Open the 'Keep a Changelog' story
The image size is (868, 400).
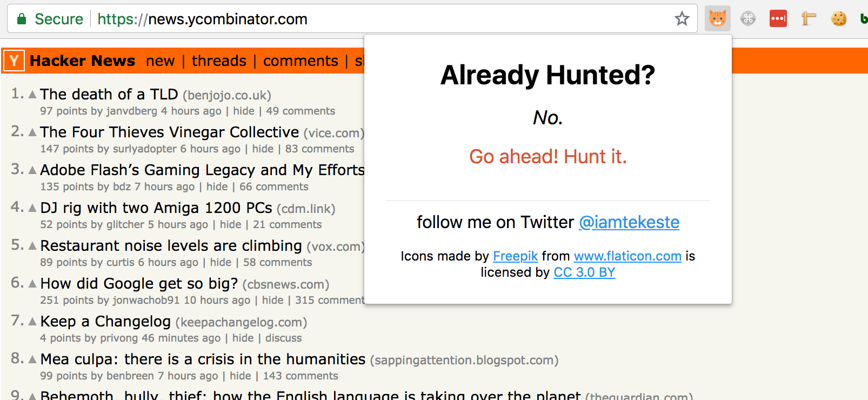[x=105, y=321]
